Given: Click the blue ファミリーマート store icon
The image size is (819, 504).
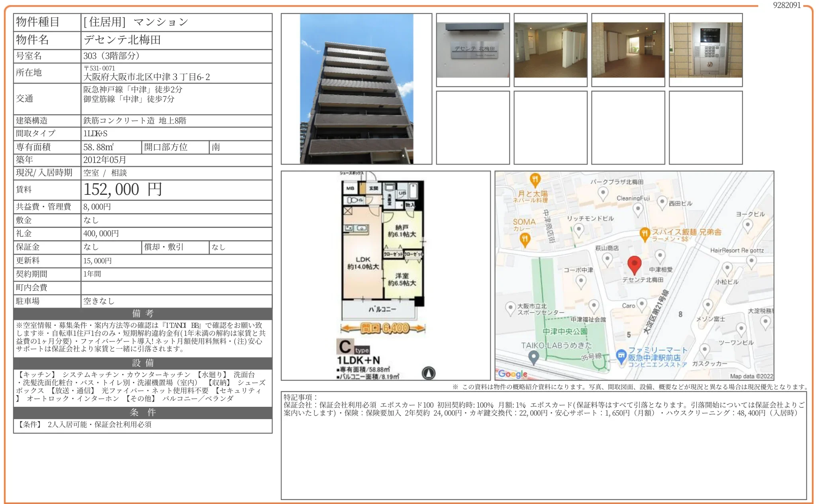Looking at the screenshot, I should [x=621, y=355].
